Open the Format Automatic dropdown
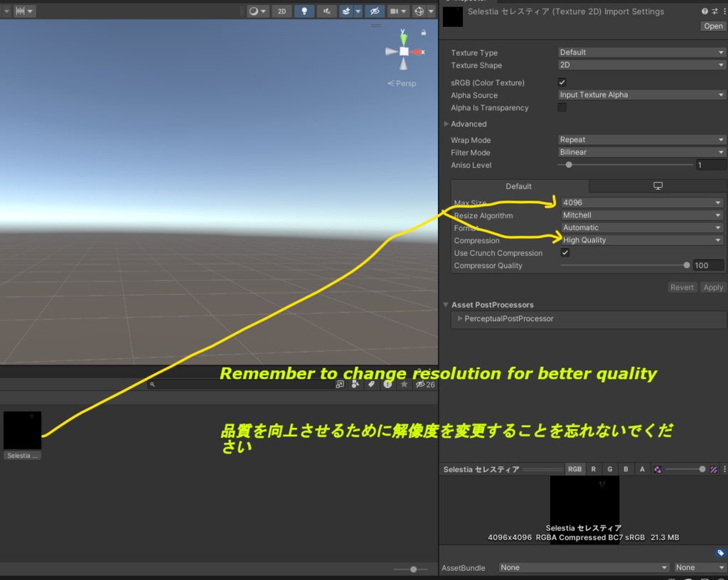 tap(642, 228)
